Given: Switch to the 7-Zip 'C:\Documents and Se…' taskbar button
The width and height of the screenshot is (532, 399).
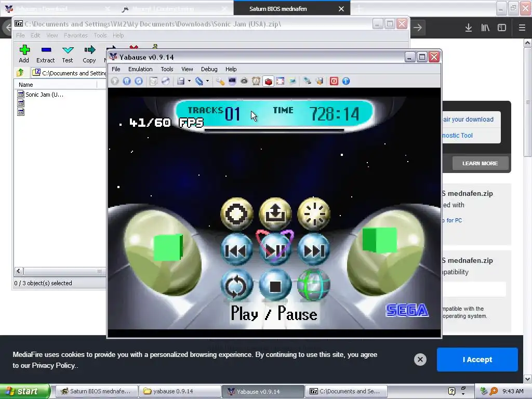Looking at the screenshot, I should pyautogui.click(x=345, y=391).
